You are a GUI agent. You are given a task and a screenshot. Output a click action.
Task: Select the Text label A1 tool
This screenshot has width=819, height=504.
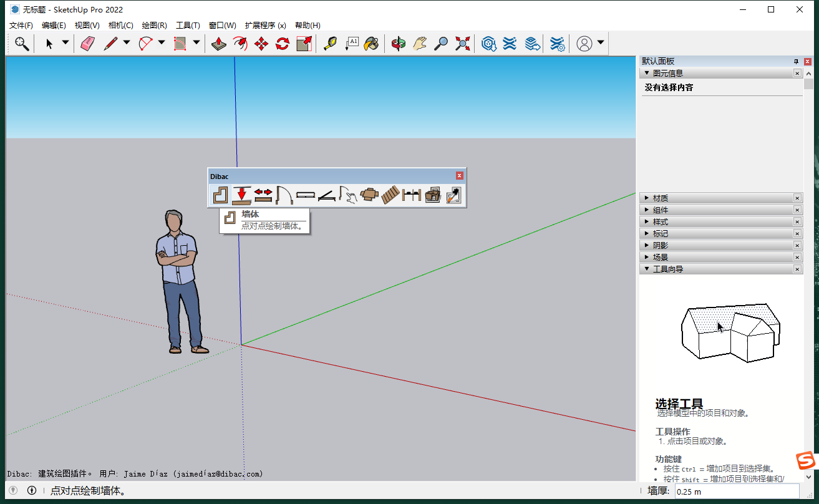tap(351, 44)
